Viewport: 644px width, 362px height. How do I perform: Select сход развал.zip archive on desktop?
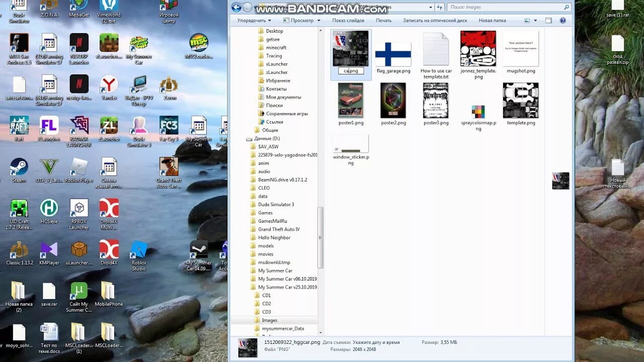(617, 49)
